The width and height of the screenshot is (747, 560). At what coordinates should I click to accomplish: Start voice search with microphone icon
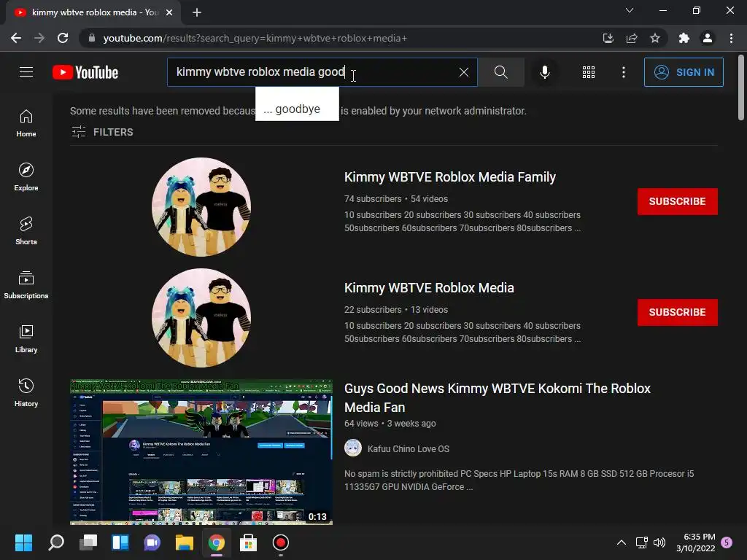coord(544,72)
